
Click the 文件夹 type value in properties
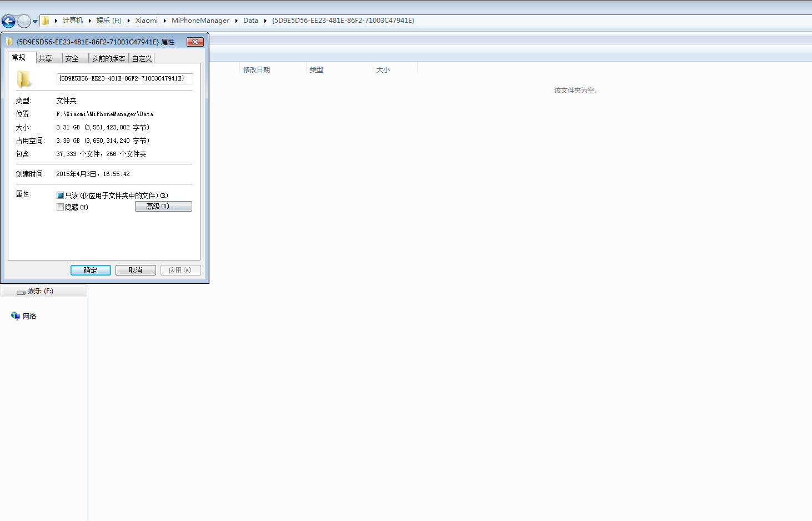[x=66, y=101]
